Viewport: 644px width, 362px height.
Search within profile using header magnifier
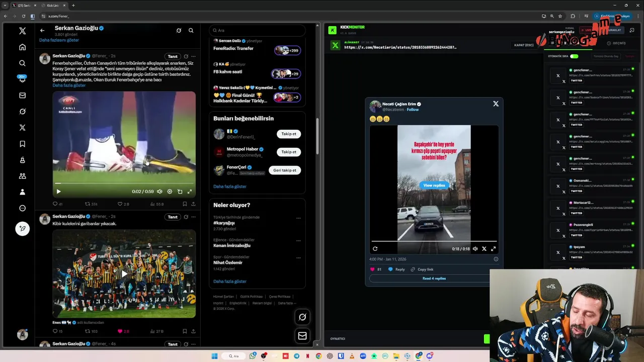click(191, 31)
